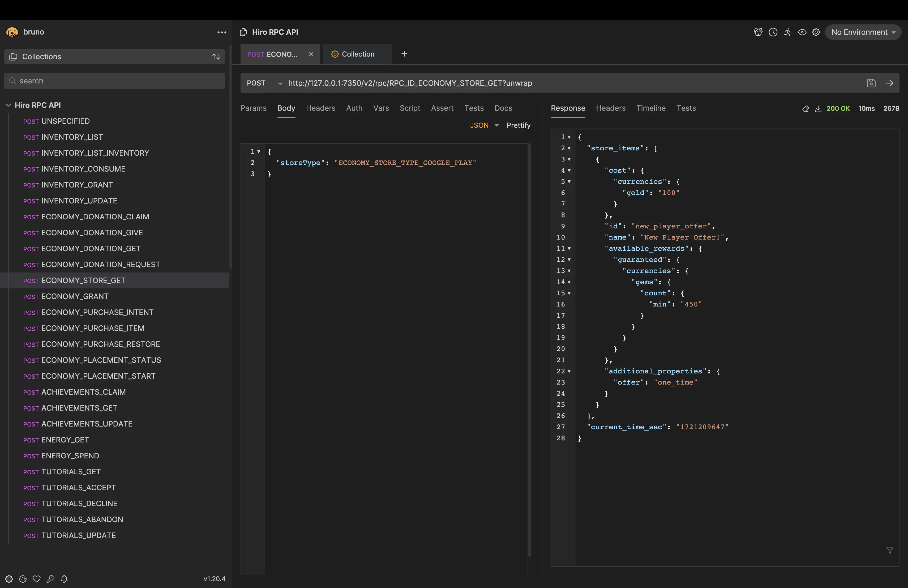
Task: Click the save/copy response icon
Action: [818, 108]
